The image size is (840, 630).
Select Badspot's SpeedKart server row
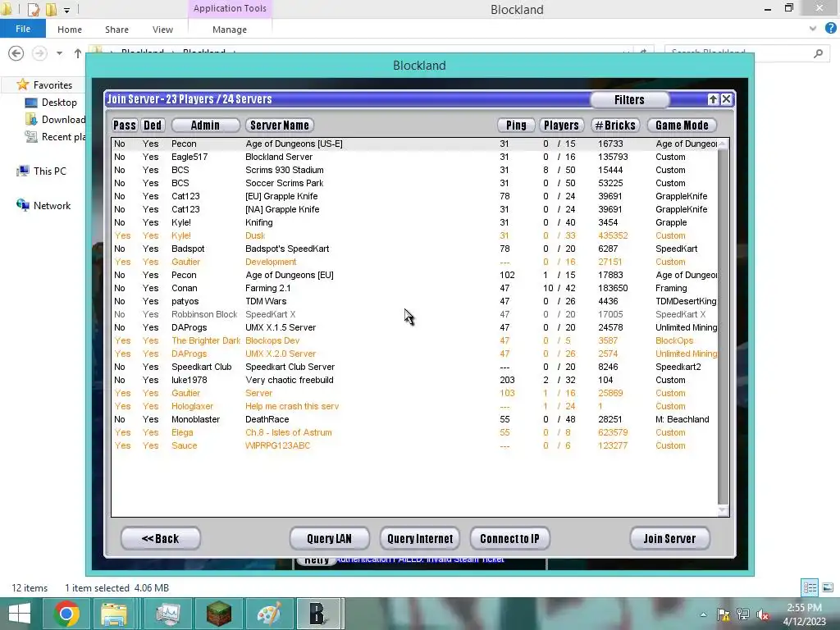point(414,249)
